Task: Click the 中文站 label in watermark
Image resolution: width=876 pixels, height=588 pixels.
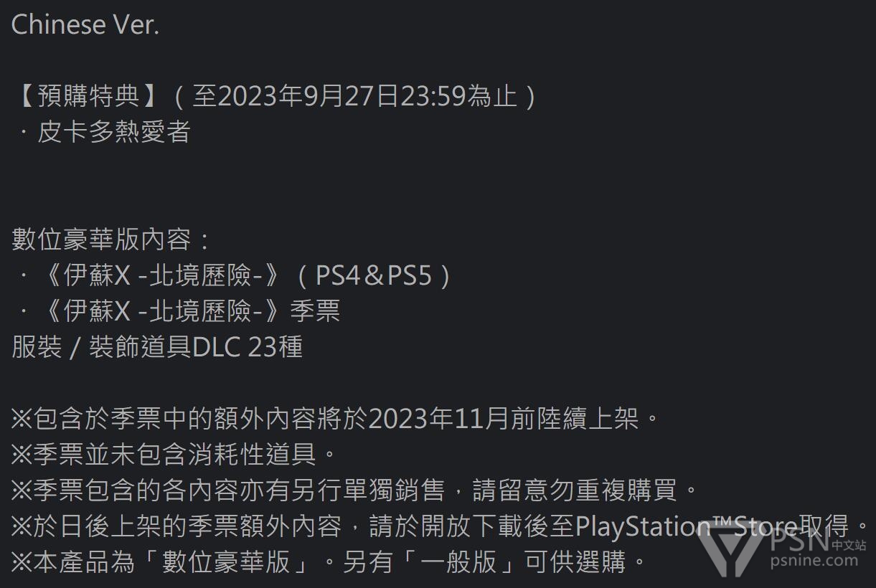Action: [x=849, y=545]
